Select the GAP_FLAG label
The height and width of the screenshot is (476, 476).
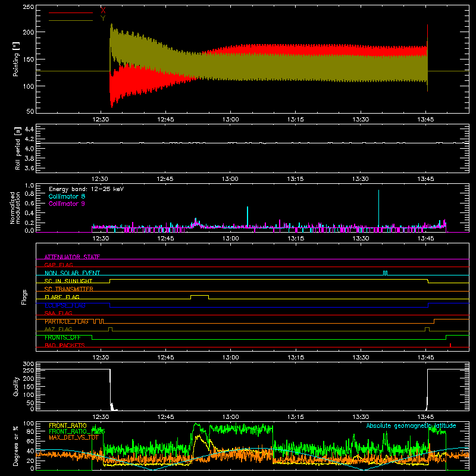click(x=58, y=265)
